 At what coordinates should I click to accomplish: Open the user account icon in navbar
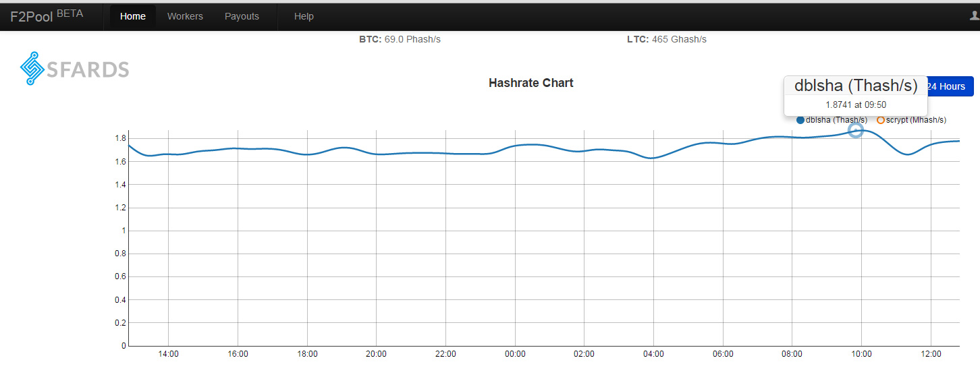[975, 16]
